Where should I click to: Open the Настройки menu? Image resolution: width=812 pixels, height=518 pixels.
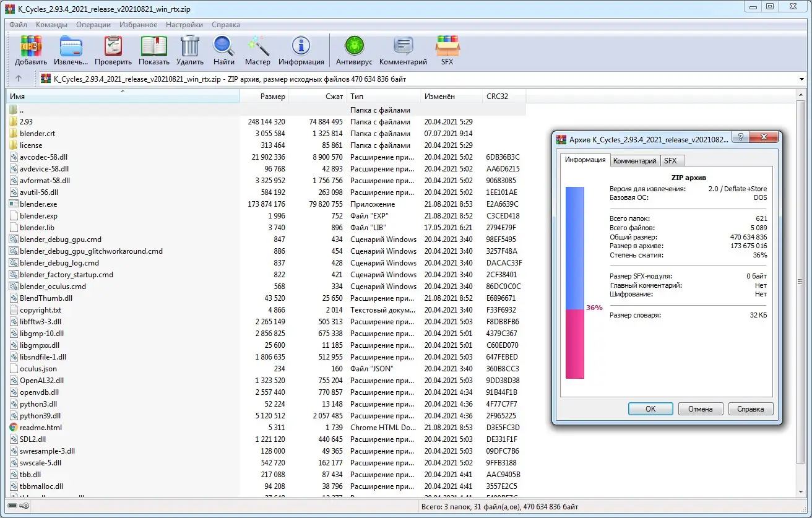coord(184,25)
